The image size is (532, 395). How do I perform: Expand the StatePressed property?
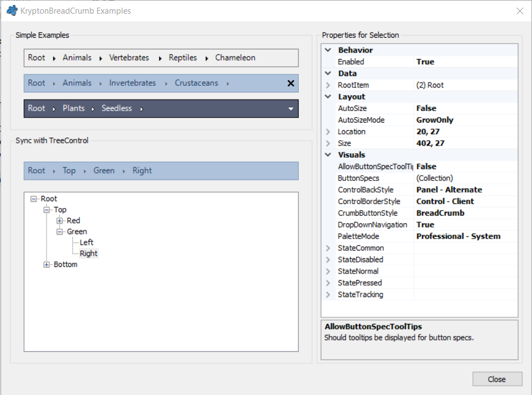pyautogui.click(x=328, y=283)
